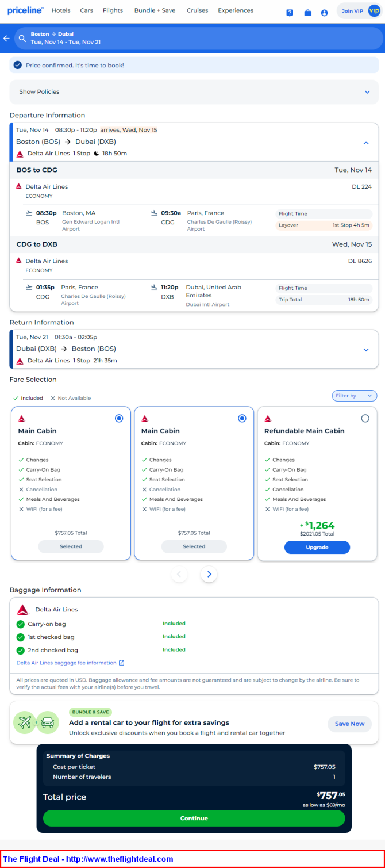Image resolution: width=385 pixels, height=868 pixels.
Task: Open the Cars menu
Action: 87,10
